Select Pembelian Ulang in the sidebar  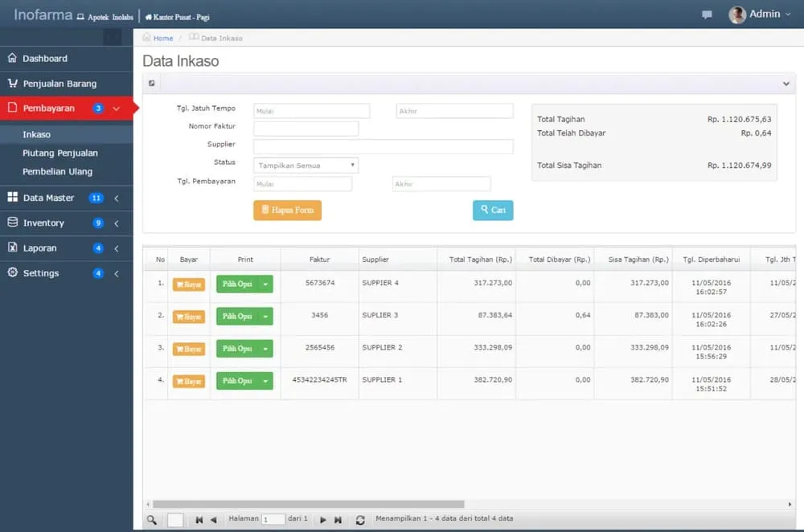point(57,171)
